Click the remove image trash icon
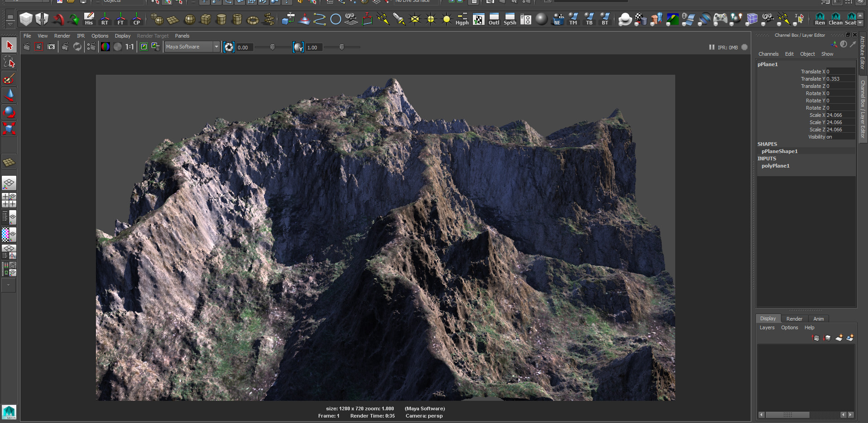868x423 pixels. coord(157,47)
